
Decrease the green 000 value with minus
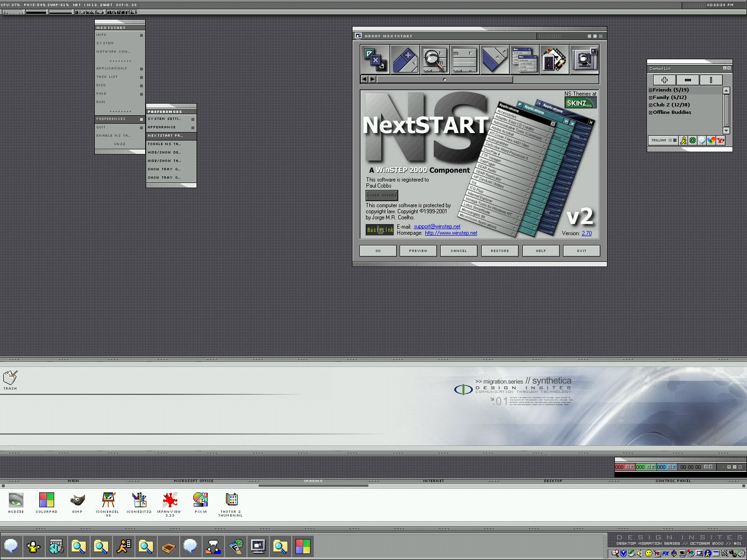coord(649,467)
